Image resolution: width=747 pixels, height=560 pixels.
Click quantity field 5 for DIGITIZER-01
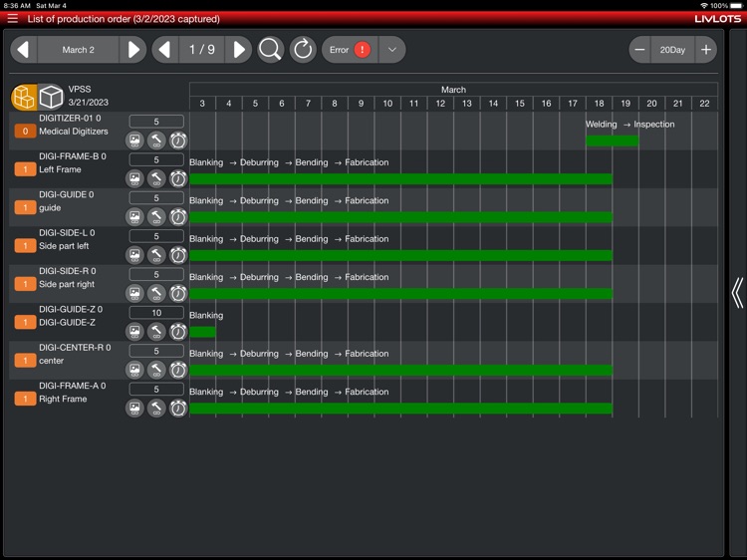coord(156,122)
